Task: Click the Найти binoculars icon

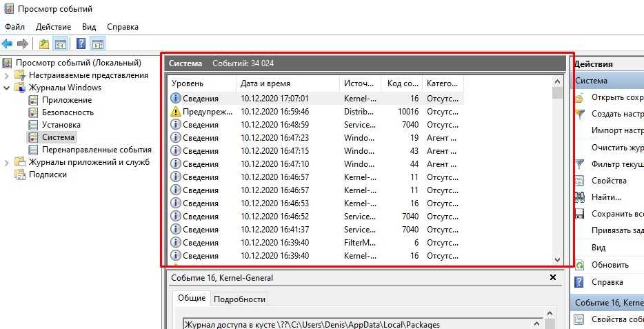Action: pyautogui.click(x=580, y=197)
